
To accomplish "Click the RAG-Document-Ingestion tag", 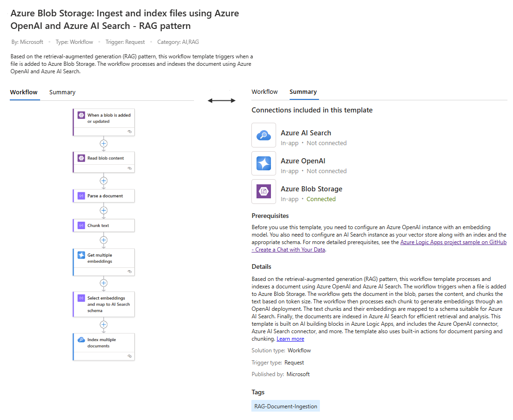I will point(285,406).
